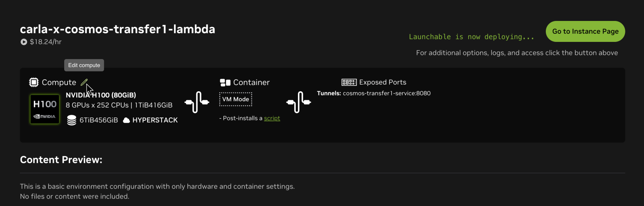Click the NVIDIA H100 (80GiB) heading
Screen dimensions: 644x206
coord(101,95)
